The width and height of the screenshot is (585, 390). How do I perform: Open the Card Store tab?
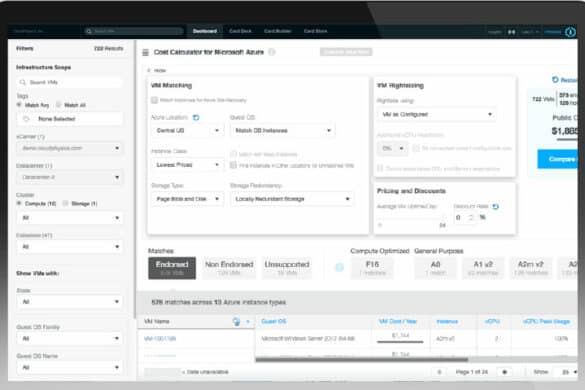[316, 31]
